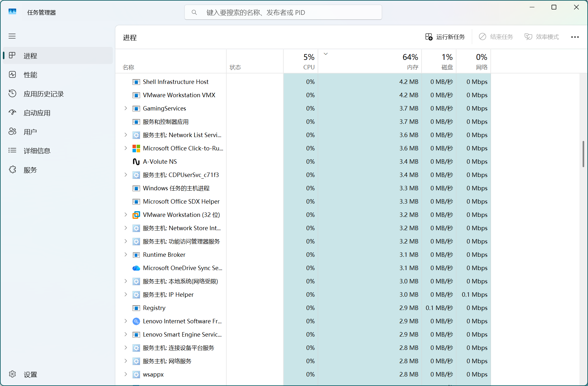Click the process search input field
This screenshot has height=386, width=588.
(283, 12)
